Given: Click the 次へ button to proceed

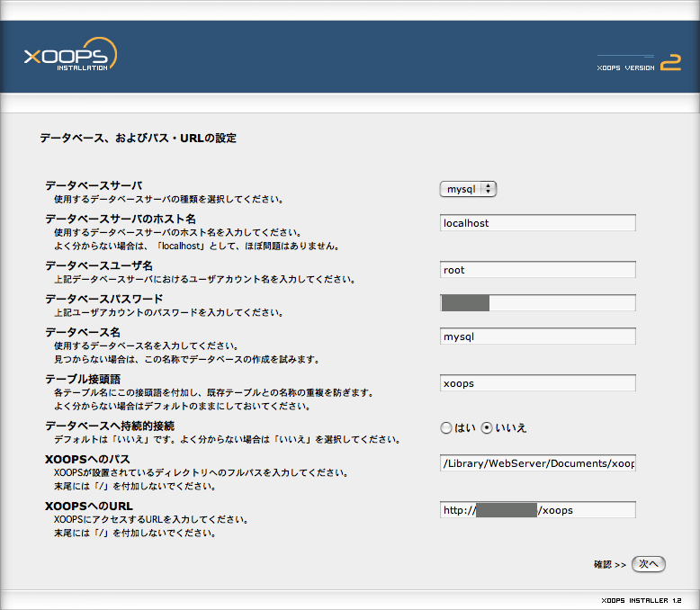Looking at the screenshot, I should tap(649, 564).
